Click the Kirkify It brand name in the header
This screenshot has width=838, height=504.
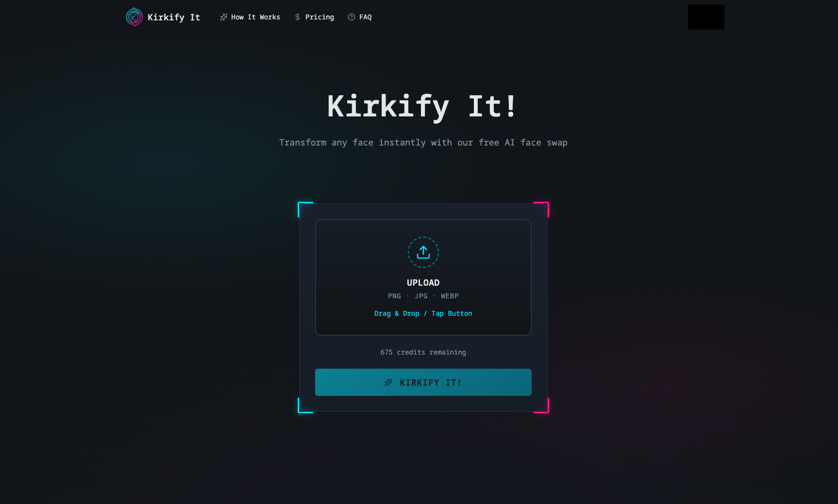click(174, 17)
